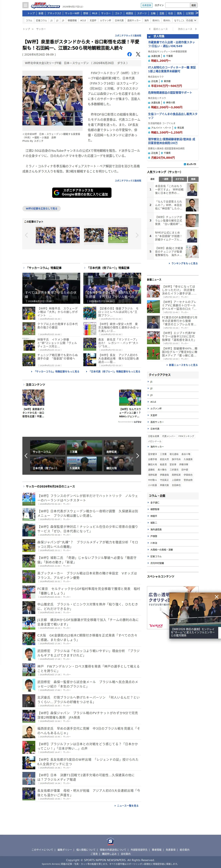The height and width of the screenshot is (868, 221).
Task: Add Sponichi Annex to Google favorites button
Action: (82, 192)
